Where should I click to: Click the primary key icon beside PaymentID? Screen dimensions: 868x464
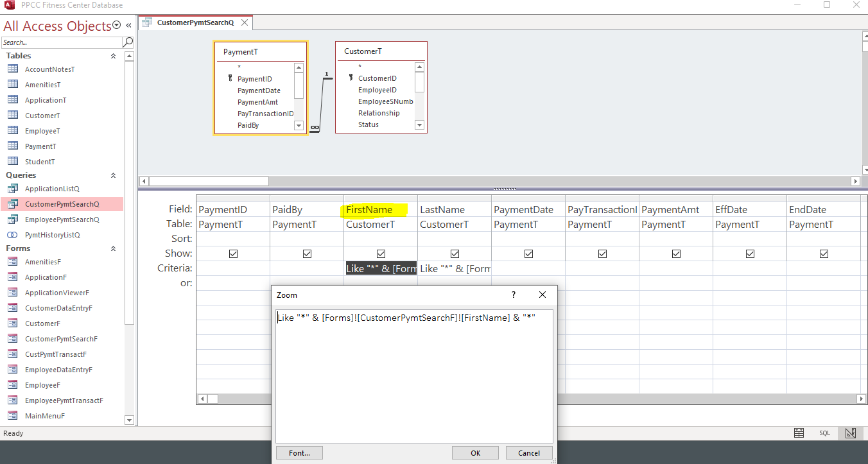coord(230,78)
